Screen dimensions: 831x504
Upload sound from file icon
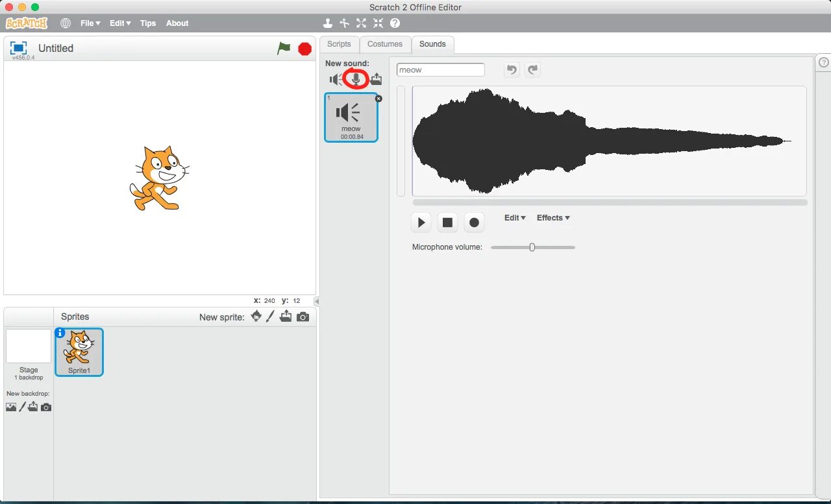(x=376, y=79)
